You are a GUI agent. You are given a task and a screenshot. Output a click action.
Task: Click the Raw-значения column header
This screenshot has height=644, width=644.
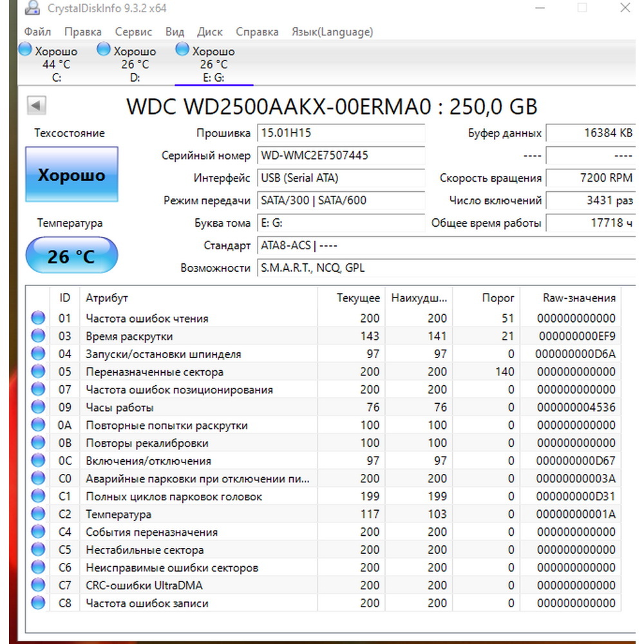[x=571, y=298]
